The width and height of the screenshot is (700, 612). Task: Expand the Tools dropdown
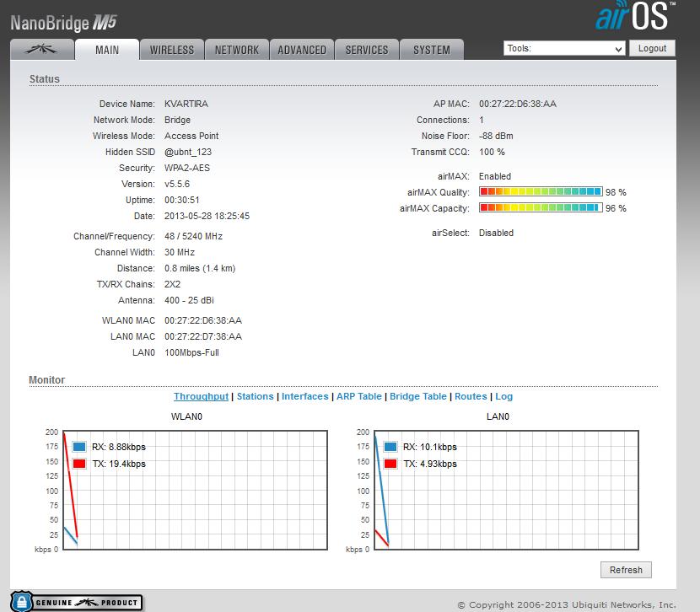[x=564, y=49]
